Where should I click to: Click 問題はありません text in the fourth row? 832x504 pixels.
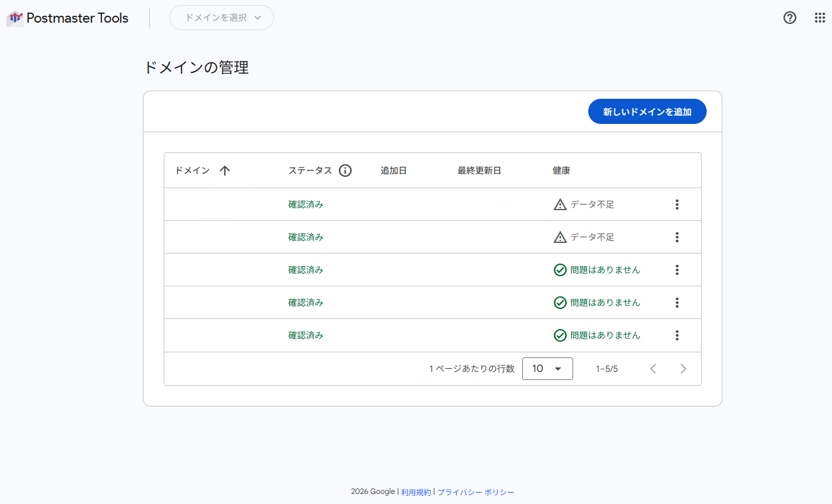[x=605, y=303]
